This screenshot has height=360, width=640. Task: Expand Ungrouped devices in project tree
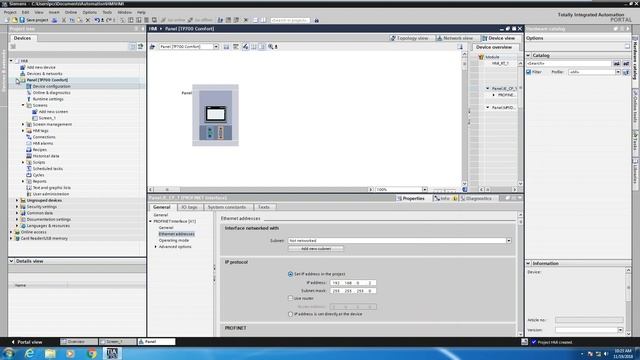click(17, 200)
